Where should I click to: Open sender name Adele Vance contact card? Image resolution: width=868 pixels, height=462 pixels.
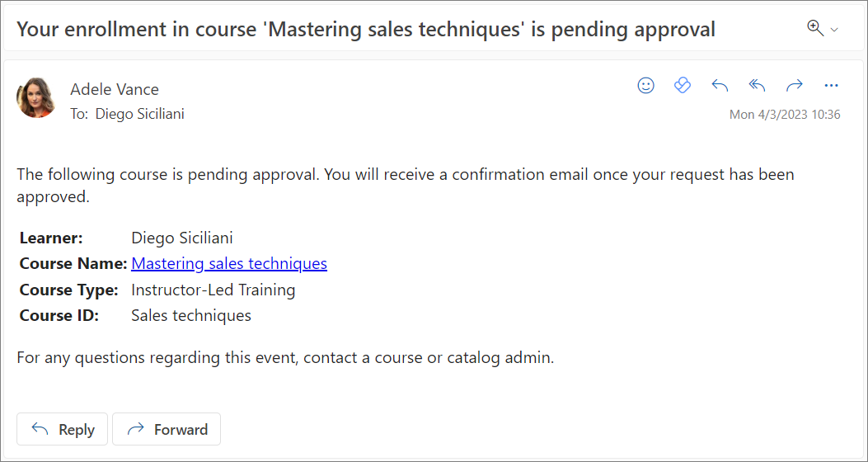pyautogui.click(x=115, y=89)
